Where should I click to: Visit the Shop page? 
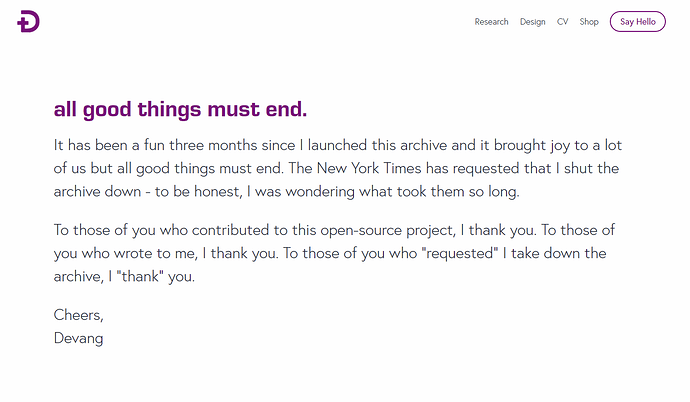tap(589, 22)
